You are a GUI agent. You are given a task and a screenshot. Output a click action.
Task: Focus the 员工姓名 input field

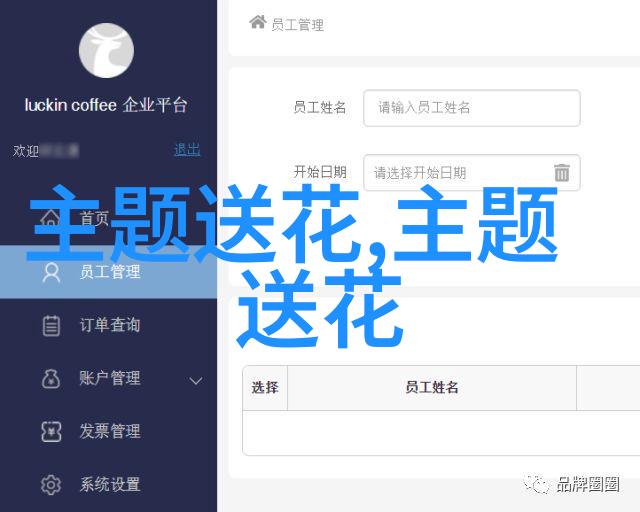coord(472,108)
